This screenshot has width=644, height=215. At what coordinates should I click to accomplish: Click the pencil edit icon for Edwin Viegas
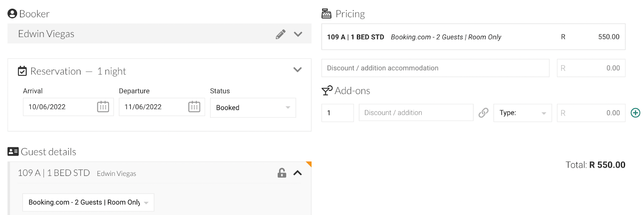coord(281,34)
